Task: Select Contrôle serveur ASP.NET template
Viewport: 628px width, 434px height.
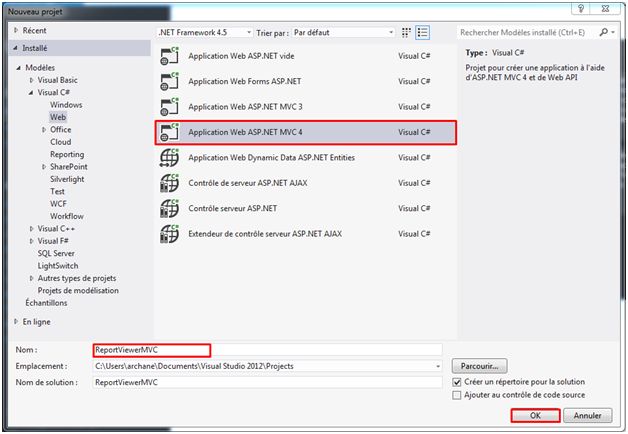Action: [306, 209]
